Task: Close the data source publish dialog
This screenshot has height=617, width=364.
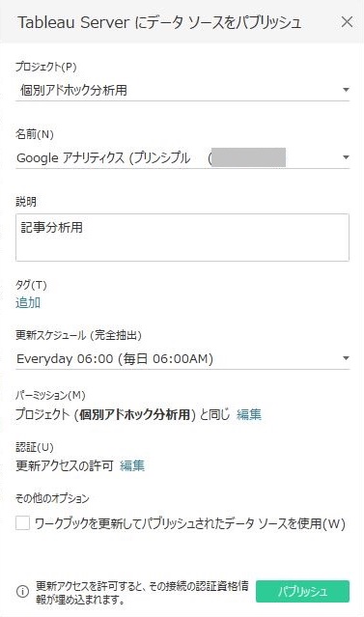Action: (x=347, y=22)
